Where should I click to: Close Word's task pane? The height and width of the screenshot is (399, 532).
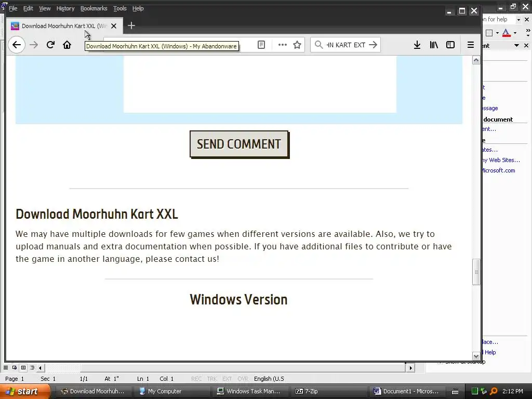pyautogui.click(x=526, y=46)
